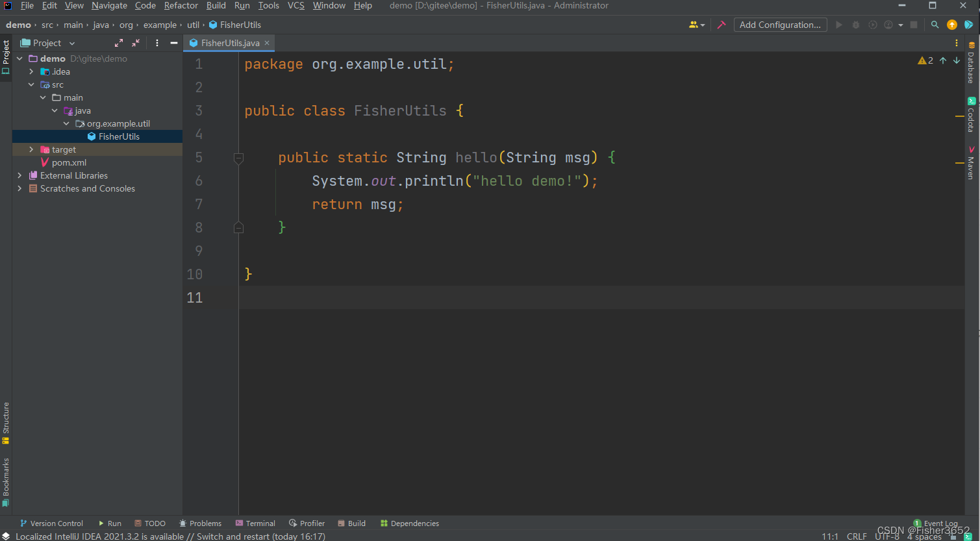Change line separator by clicking CRLF
This screenshot has height=541, width=980.
pyautogui.click(x=857, y=536)
